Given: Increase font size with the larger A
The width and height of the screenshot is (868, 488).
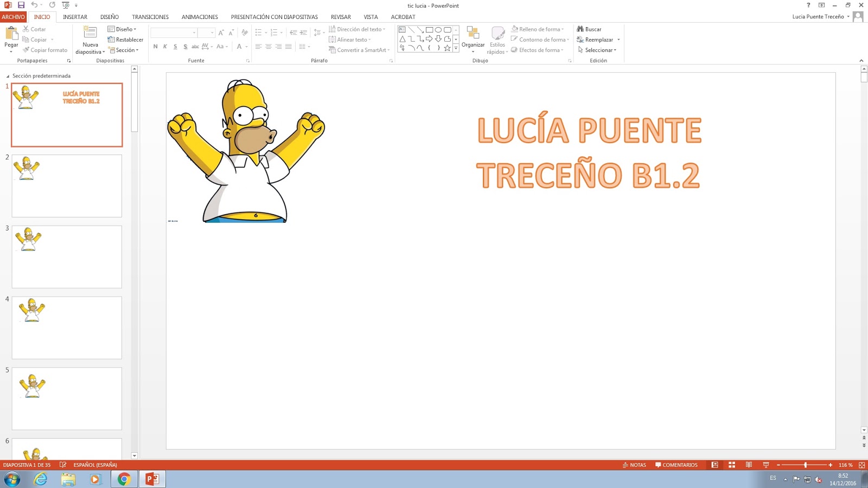Looking at the screenshot, I should coord(221,33).
